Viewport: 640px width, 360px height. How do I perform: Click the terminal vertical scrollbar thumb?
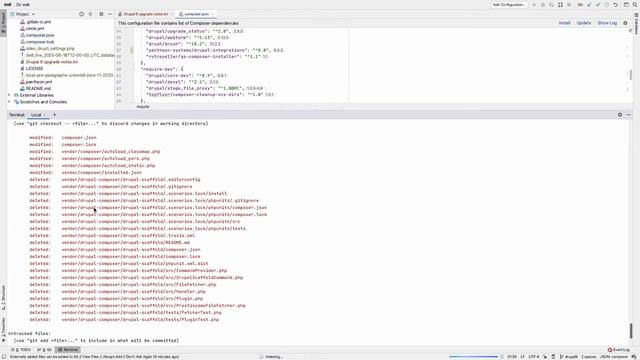631,331
